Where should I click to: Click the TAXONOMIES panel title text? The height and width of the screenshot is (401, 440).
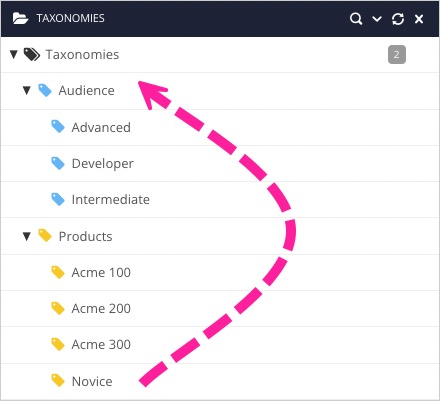70,18
